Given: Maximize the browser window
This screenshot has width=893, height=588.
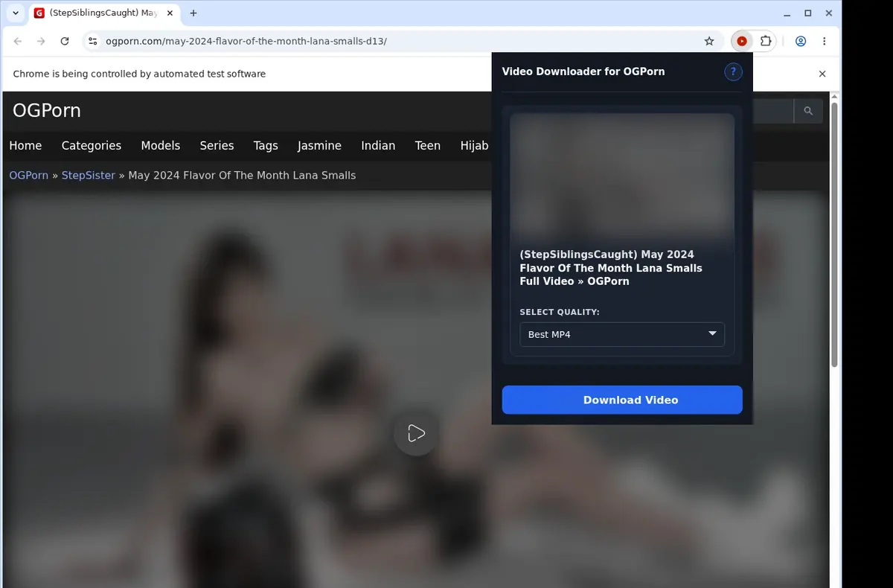Looking at the screenshot, I should coord(808,13).
